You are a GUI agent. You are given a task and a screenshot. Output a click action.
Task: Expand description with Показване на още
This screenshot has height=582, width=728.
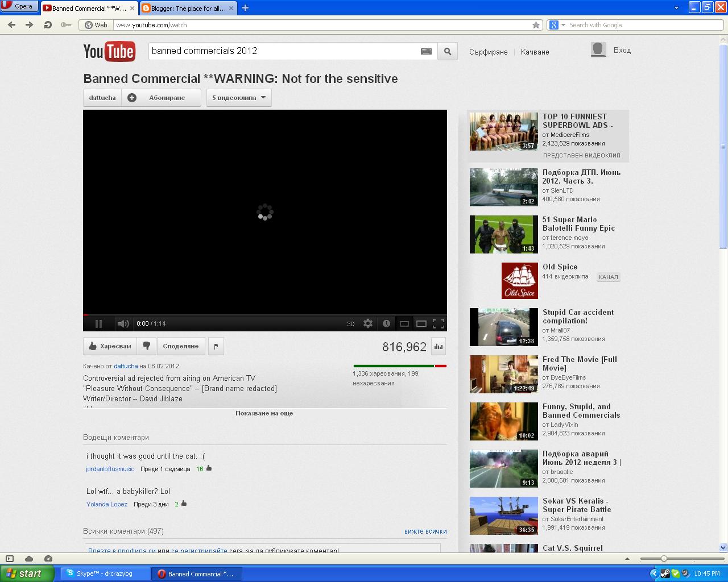pyautogui.click(x=264, y=413)
